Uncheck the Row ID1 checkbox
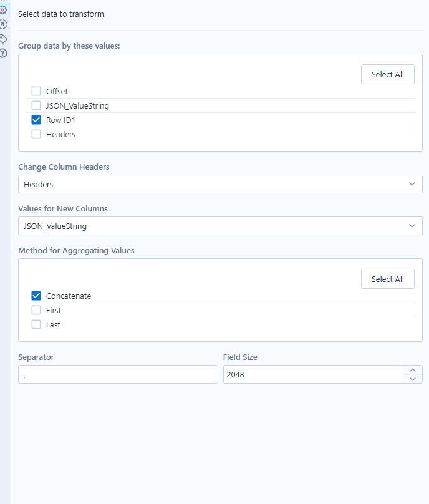 point(36,120)
